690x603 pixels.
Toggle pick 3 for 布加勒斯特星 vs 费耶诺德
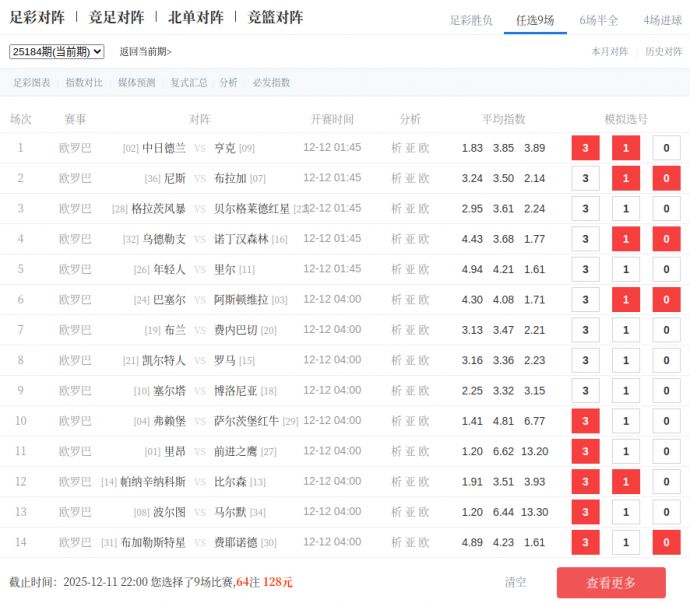tap(585, 543)
